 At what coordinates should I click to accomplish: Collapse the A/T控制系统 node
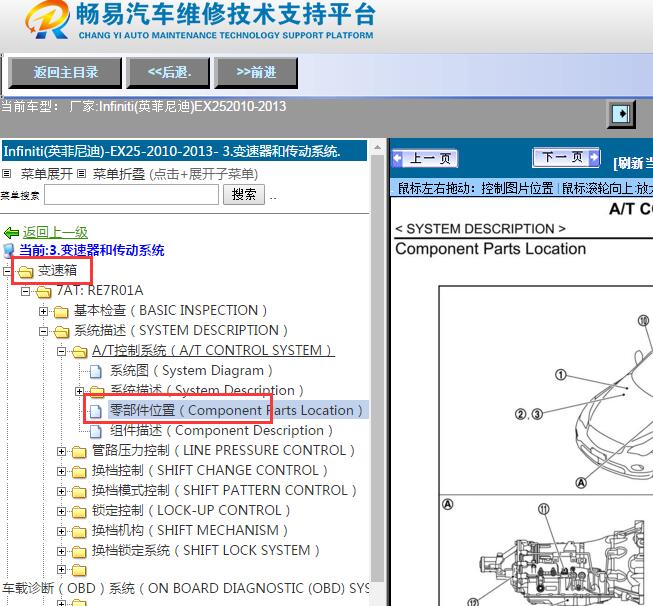pyautogui.click(x=61, y=352)
